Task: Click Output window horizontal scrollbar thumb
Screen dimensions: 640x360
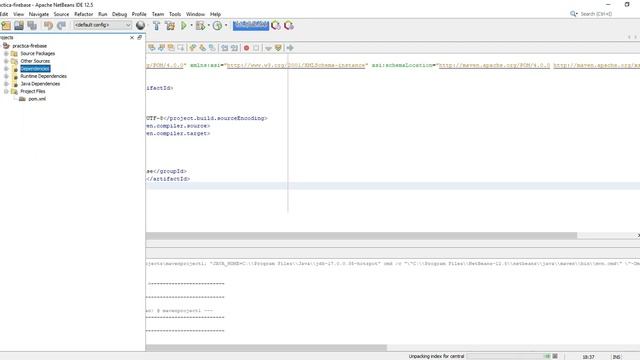Action: [266, 348]
